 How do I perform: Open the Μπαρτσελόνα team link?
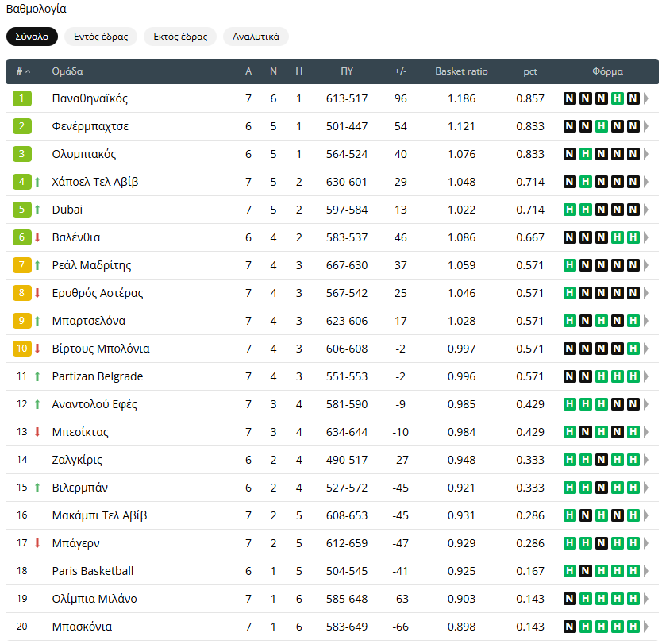(x=89, y=321)
